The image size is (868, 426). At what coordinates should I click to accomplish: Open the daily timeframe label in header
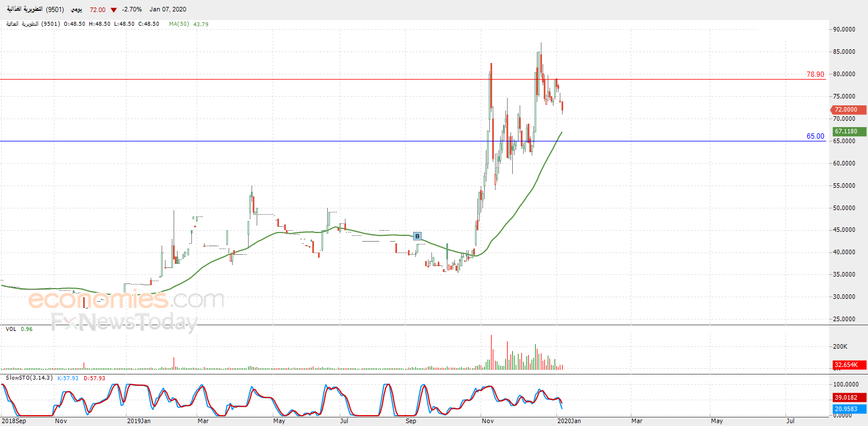[x=76, y=10]
